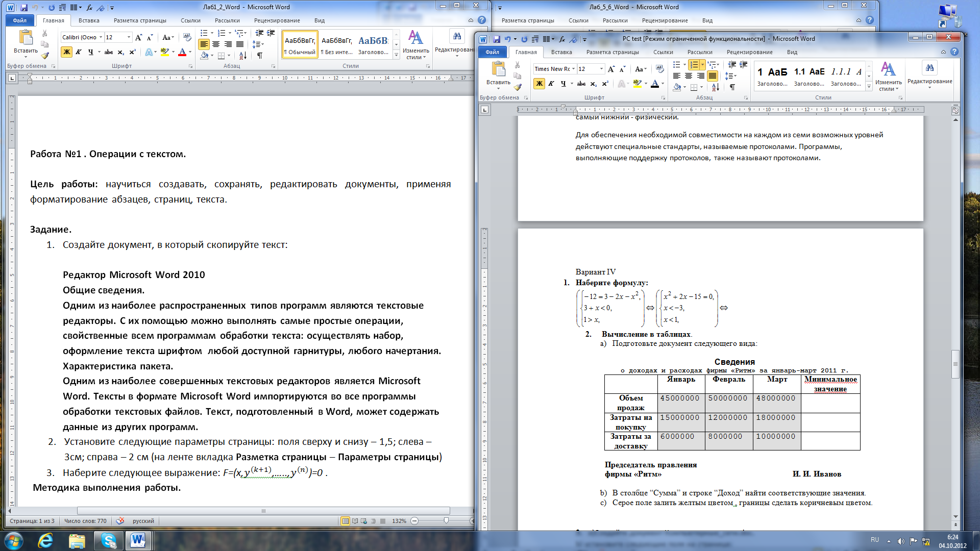Click horizontal scrollbar in Лаб1_2_Word window
The image size is (980, 551).
(x=263, y=511)
